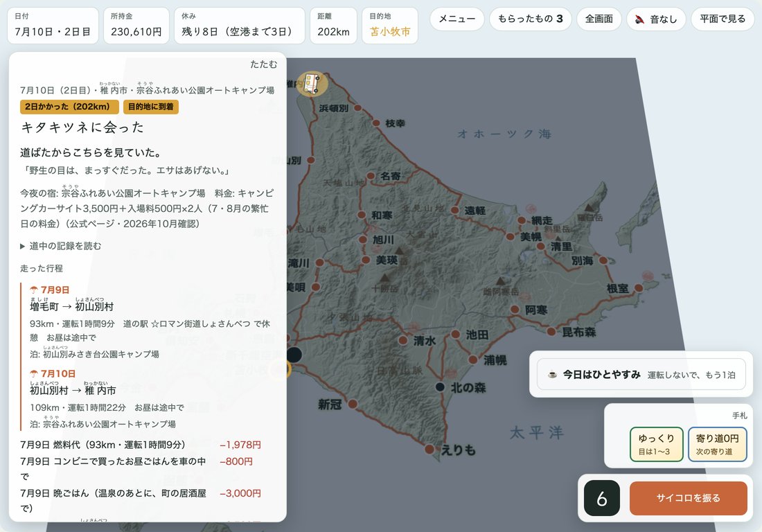Click the 根室 town marker on map
Image resolution: width=762 pixels, height=532 pixels.
(639, 288)
